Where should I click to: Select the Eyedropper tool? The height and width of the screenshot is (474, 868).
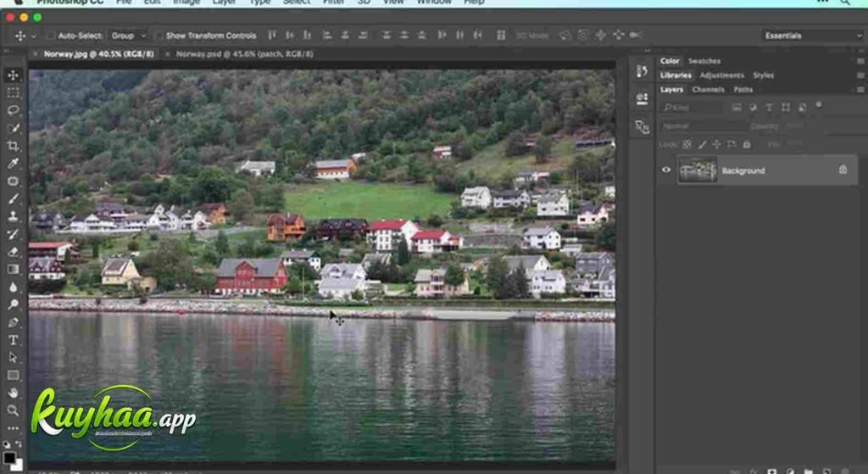point(14,164)
